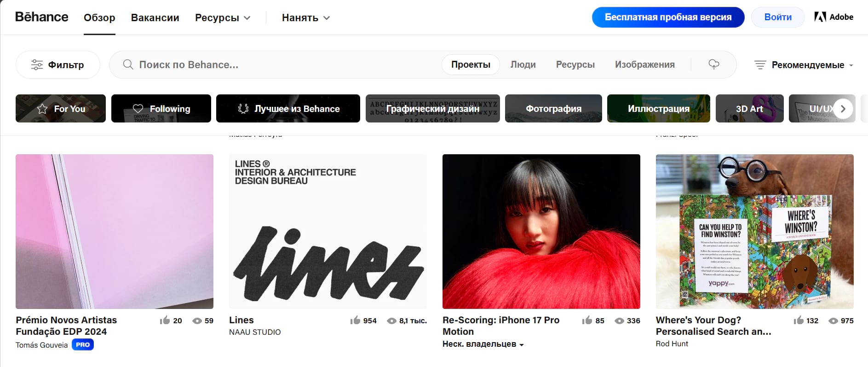Open the Re-Scoring iPhone 17 Pro thumbnail
Viewport: 868px width, 367px height.
point(541,231)
